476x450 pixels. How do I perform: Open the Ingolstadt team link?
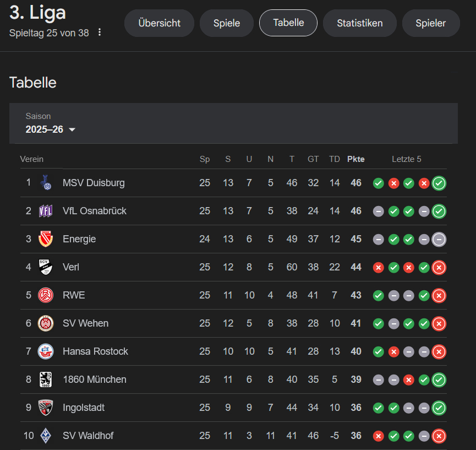[x=84, y=408]
